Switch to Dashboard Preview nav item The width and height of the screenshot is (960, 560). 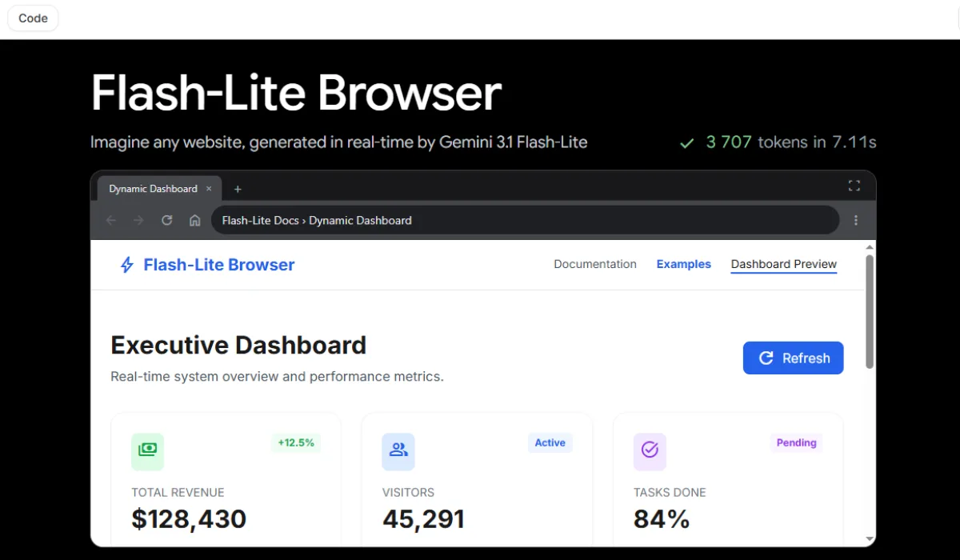click(783, 264)
